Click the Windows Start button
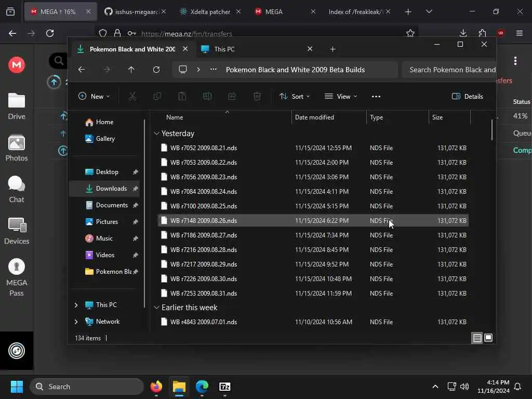 click(x=17, y=387)
